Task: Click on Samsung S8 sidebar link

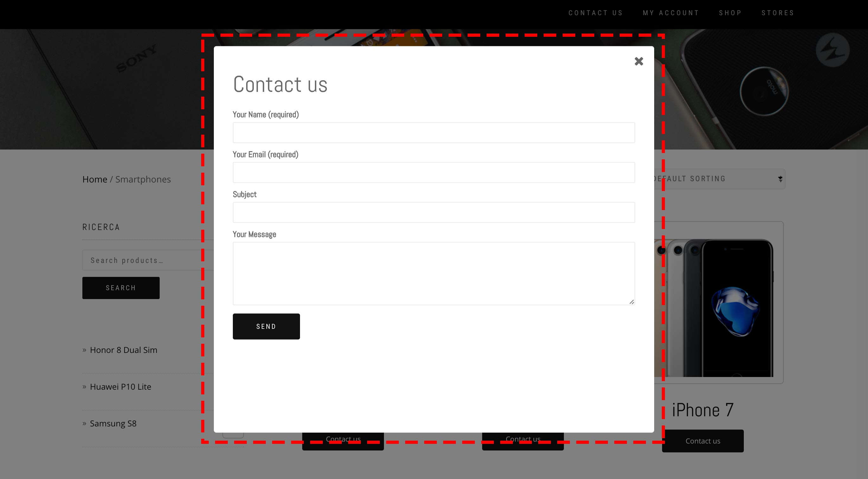Action: [x=113, y=423]
